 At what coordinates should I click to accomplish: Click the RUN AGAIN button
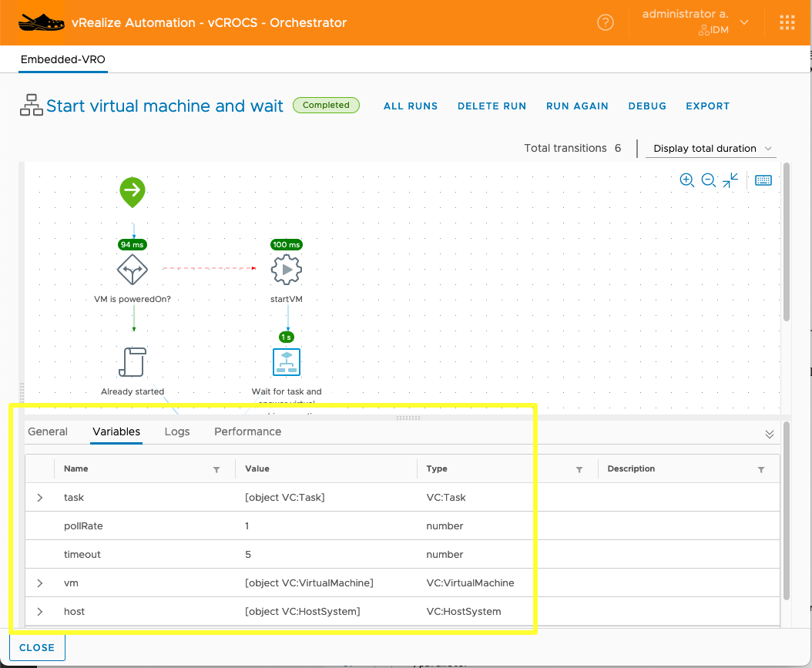point(577,106)
